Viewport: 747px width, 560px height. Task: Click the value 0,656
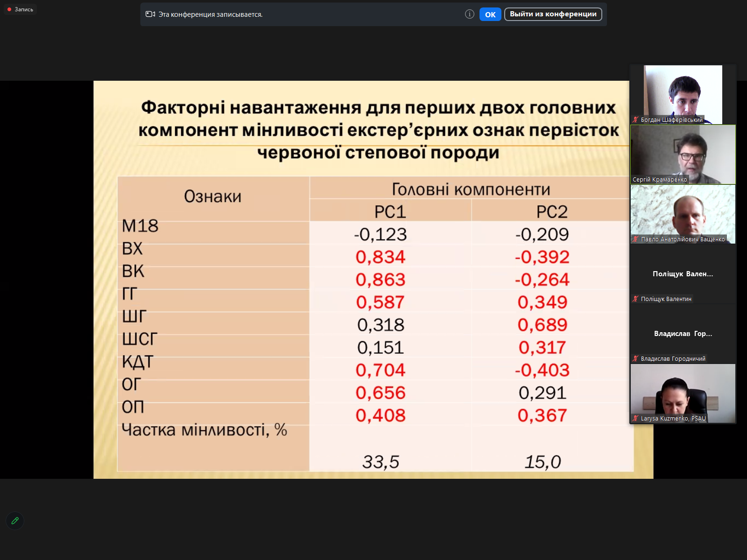[x=381, y=392]
